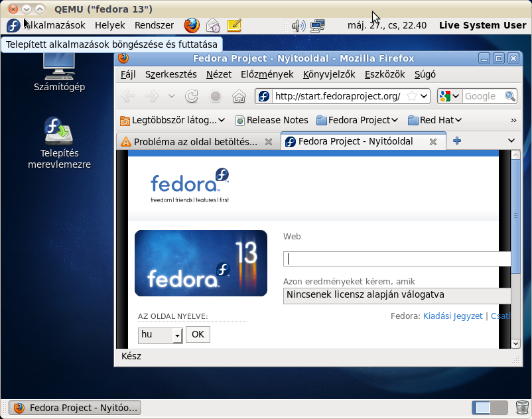Reload the current page

coord(192,96)
